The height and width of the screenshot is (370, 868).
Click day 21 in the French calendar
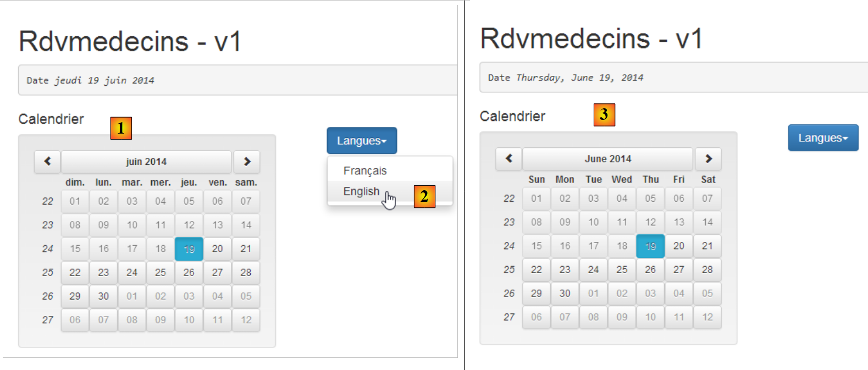tap(246, 249)
